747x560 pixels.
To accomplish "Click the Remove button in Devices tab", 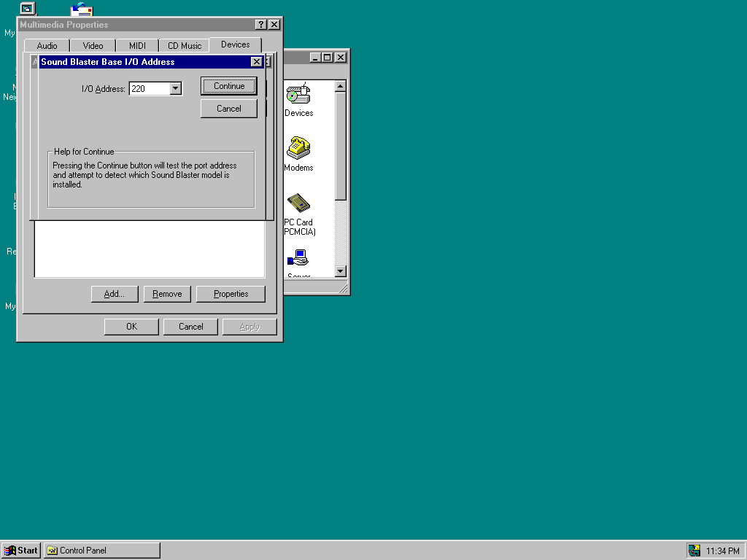I will click(167, 294).
